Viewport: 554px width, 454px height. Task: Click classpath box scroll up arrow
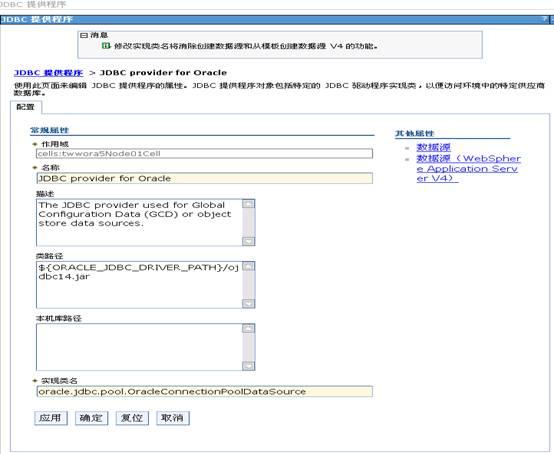coord(249,266)
